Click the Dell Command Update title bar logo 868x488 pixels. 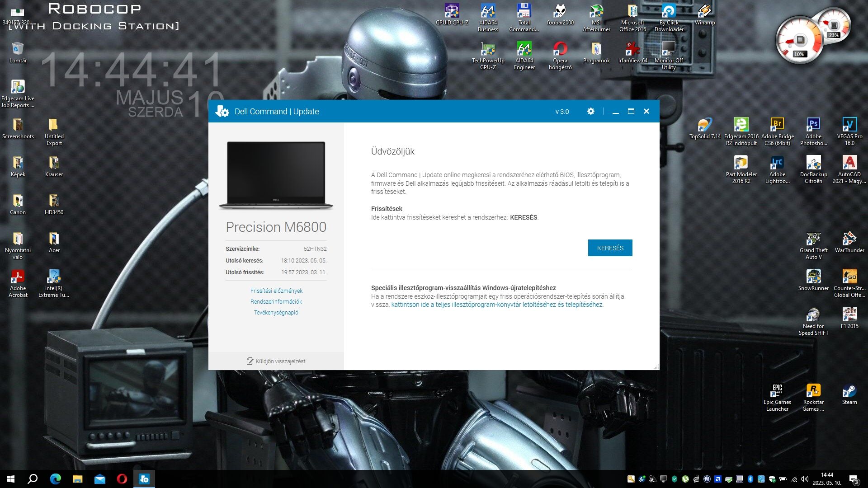pos(222,111)
